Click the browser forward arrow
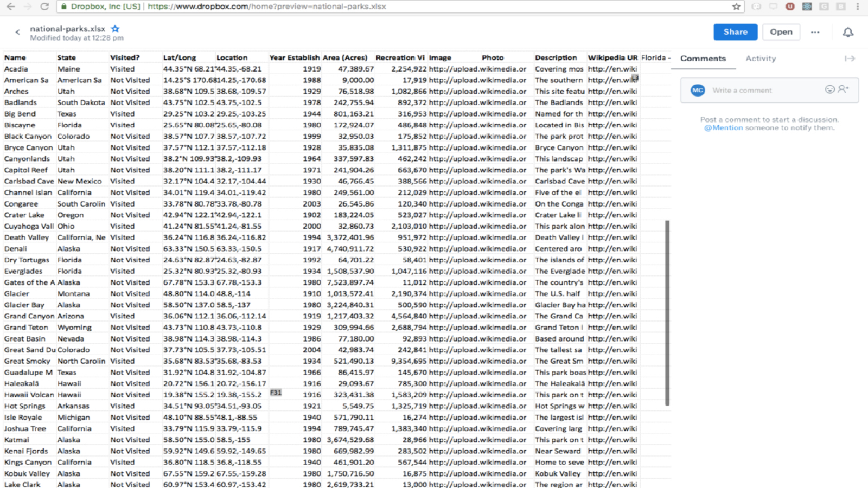The height and width of the screenshot is (488, 868). click(x=28, y=7)
